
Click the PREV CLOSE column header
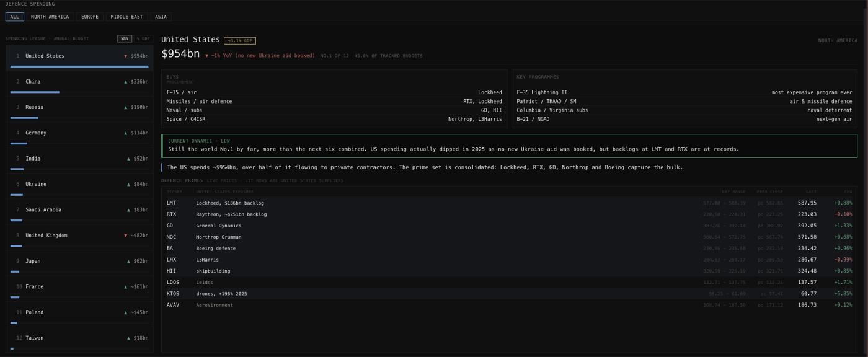point(769,192)
